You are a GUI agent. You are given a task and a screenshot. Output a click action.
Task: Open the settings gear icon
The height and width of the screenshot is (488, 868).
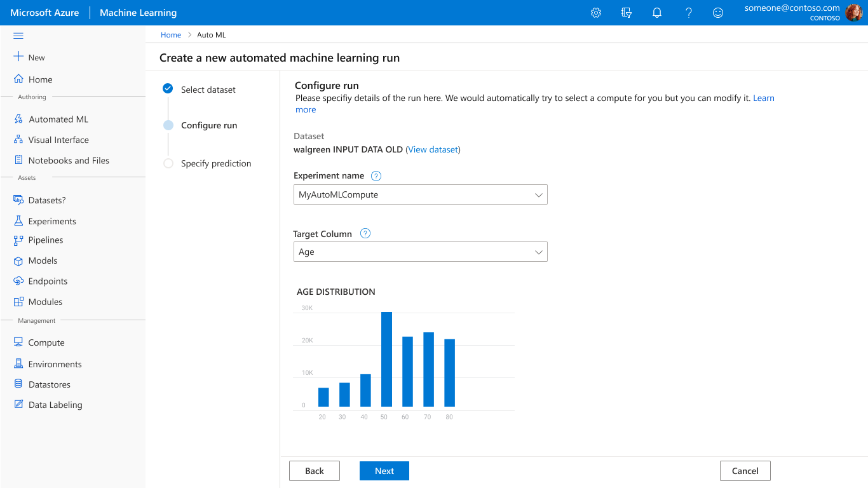point(596,13)
